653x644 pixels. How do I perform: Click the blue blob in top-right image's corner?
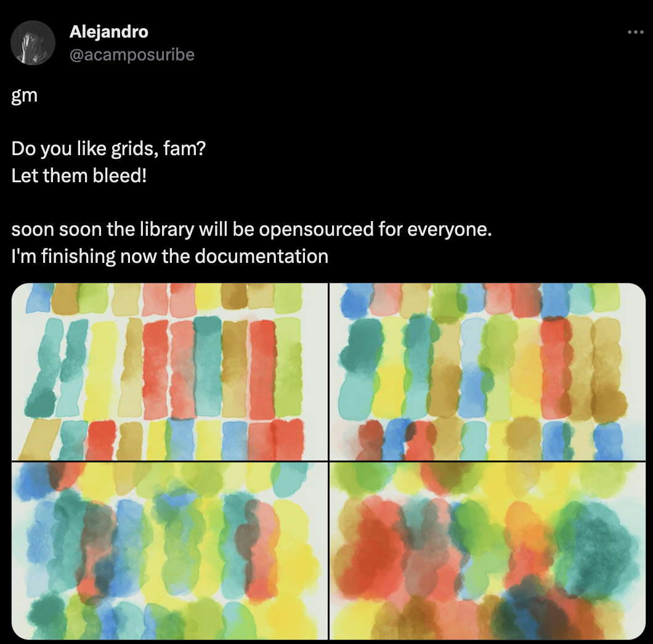353,300
